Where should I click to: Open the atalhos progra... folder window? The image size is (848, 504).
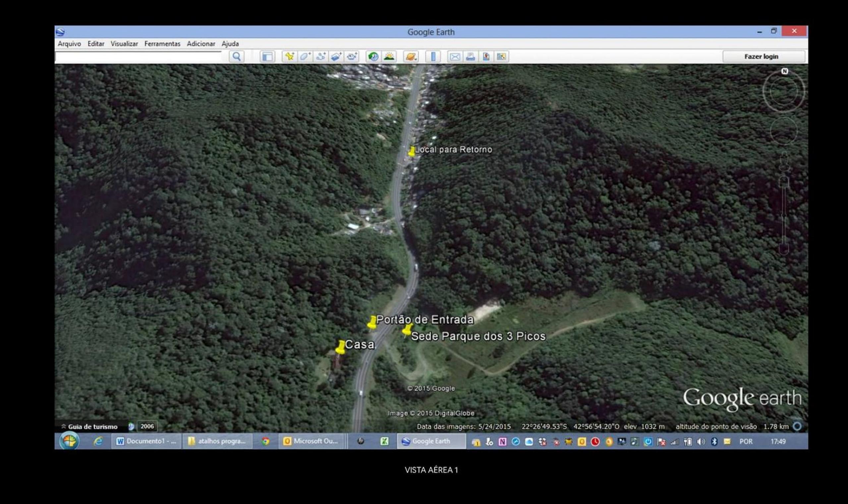coord(217,441)
